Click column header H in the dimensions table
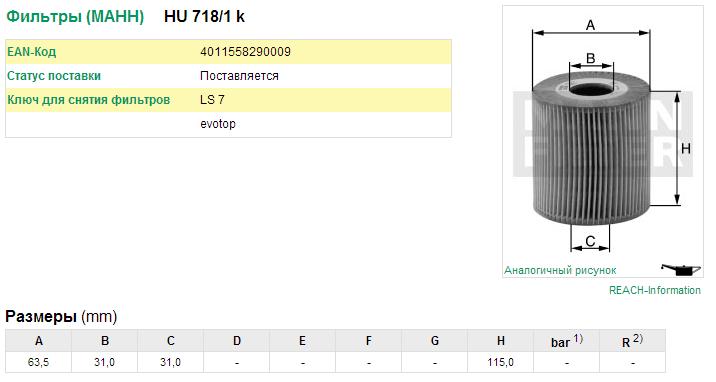Image resolution: width=716 pixels, height=382 pixels. click(x=500, y=341)
